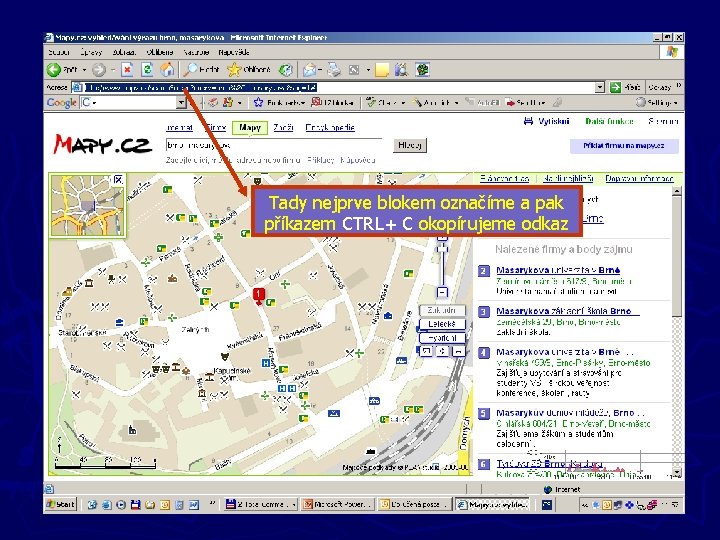Switch to Doručená pošta taskbar button
Image resolution: width=720 pixels, height=540 pixels.
click(415, 504)
